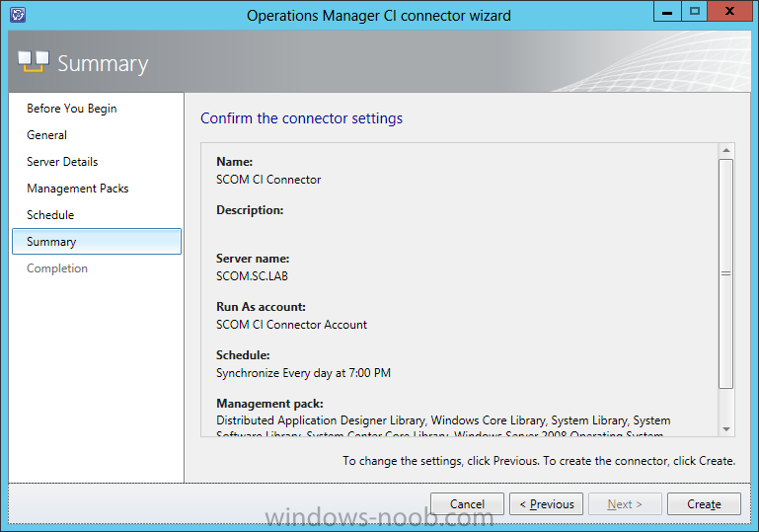Click the settings pane scrollbar thumb
Viewport: 759px width, 532px height.
pyautogui.click(x=726, y=273)
